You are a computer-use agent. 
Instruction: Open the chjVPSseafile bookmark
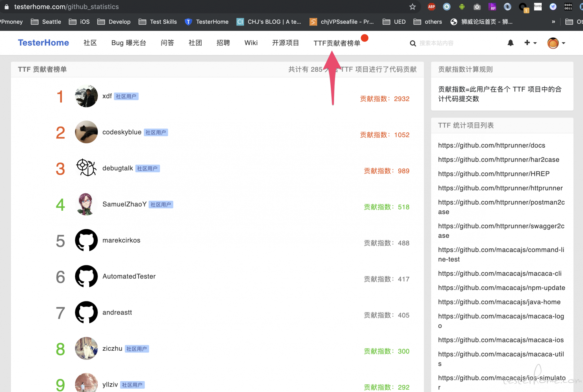(342, 22)
